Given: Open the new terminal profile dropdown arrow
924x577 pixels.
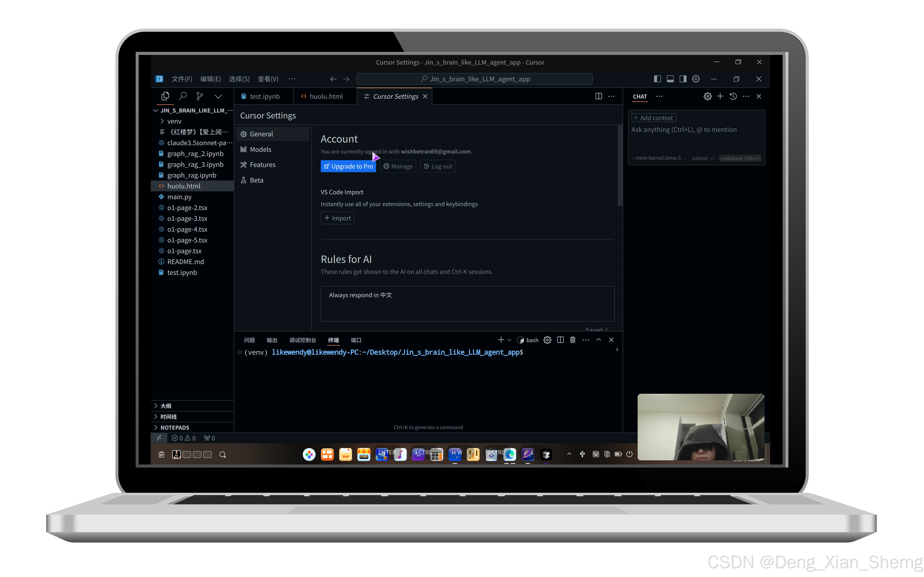Looking at the screenshot, I should 509,340.
